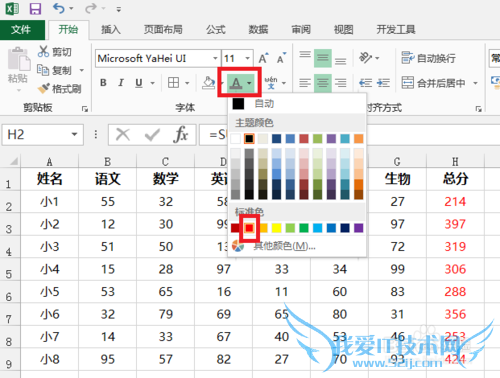Pick the theme white color swatch
The height and width of the screenshot is (378, 500).
[235, 139]
